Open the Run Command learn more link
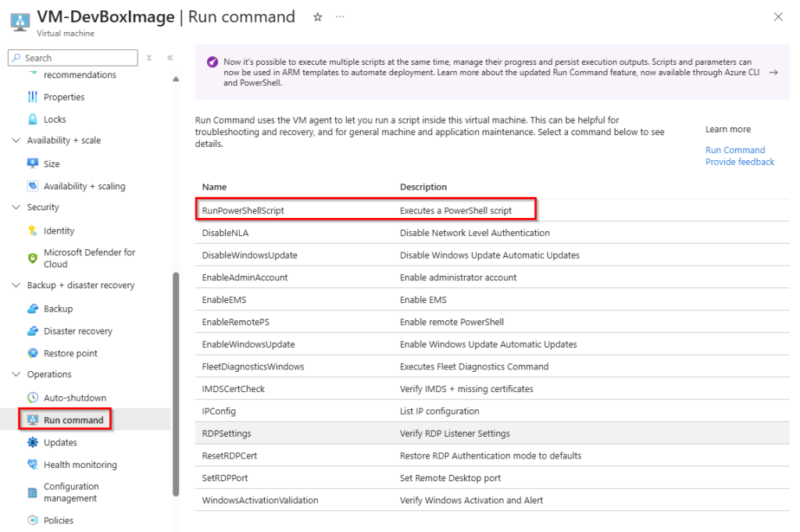This screenshot has height=532, width=800. (734, 150)
